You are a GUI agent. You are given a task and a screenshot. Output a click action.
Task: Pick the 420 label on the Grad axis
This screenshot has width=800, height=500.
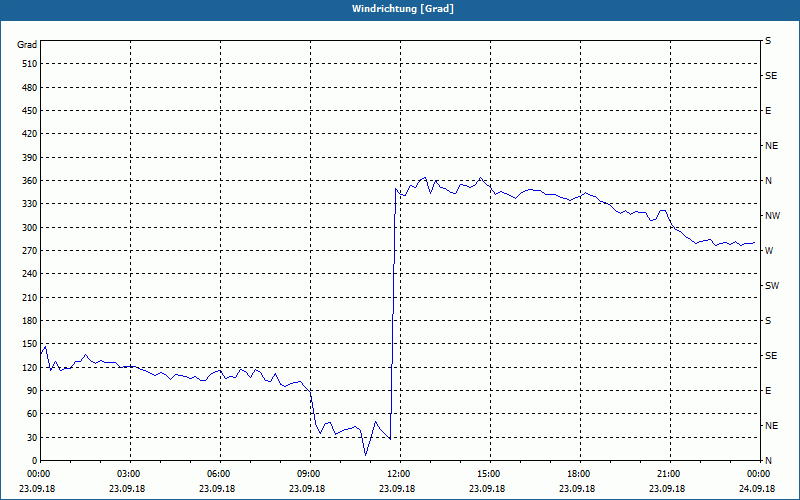click(29, 134)
